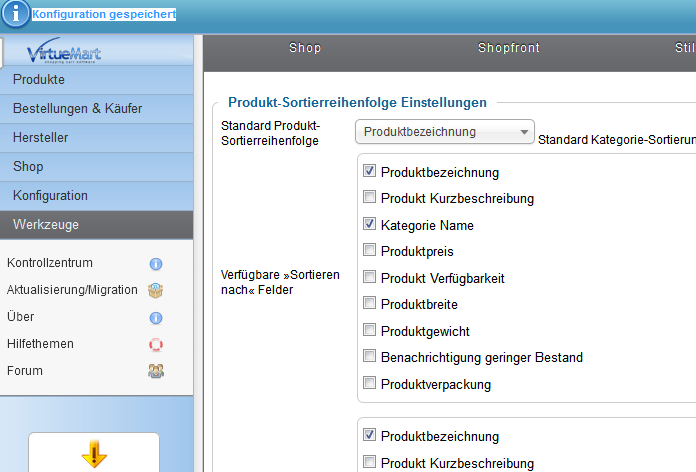Open the Standard Produkt-Sortierreihenfolge dropdown

tap(445, 132)
